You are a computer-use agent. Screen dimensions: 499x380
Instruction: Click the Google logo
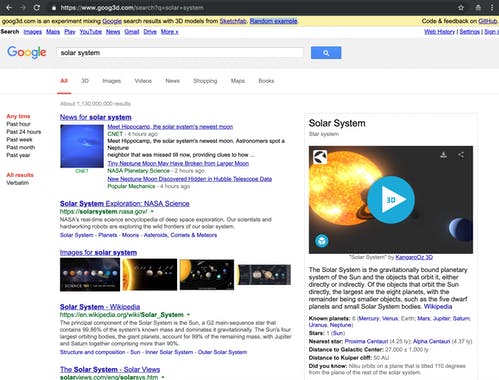[27, 52]
